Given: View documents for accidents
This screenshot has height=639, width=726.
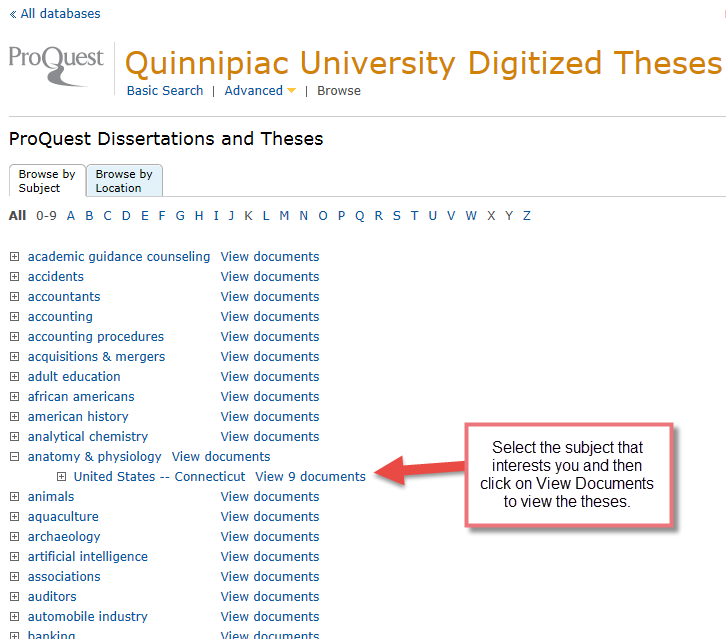Looking at the screenshot, I should 270,276.
